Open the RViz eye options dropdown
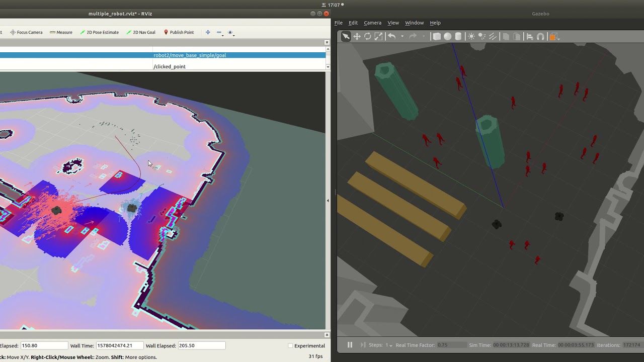The image size is (644, 362). point(231,32)
